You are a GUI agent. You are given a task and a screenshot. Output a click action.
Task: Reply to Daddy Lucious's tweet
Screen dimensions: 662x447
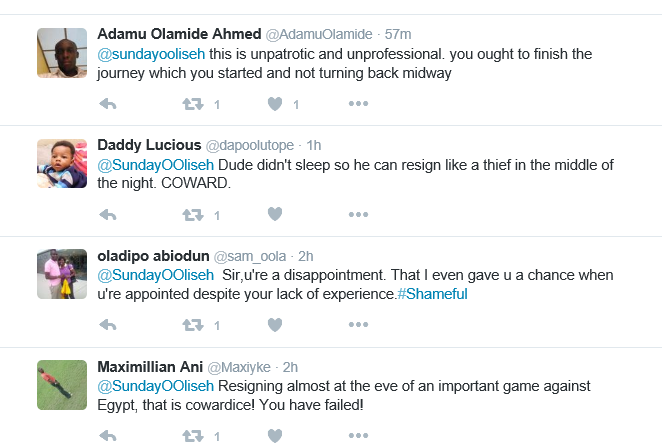(x=110, y=214)
